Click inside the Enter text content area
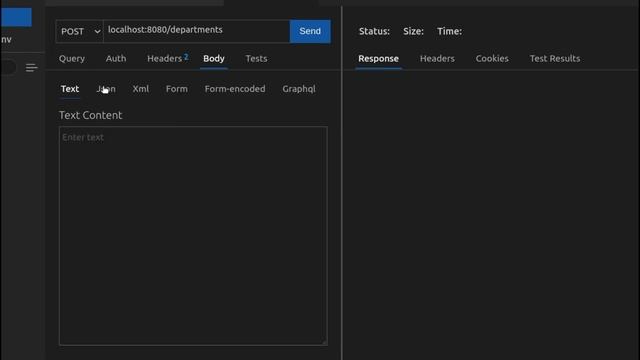 click(193, 236)
